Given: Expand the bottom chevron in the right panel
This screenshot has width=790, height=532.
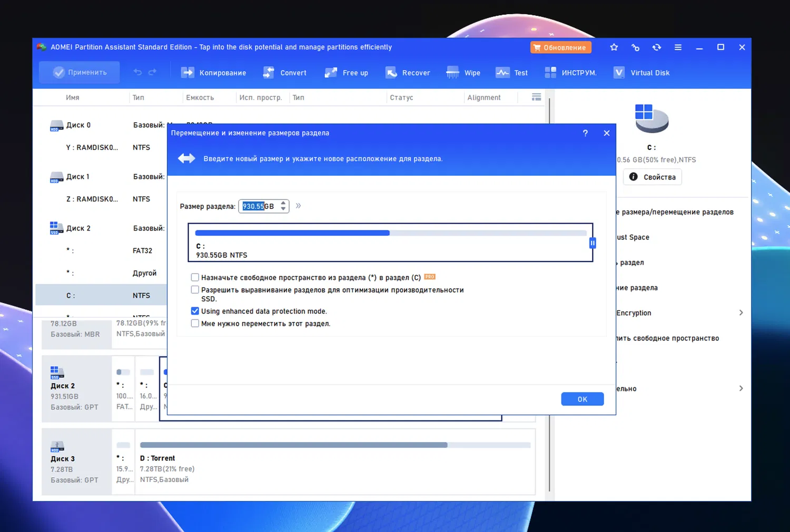Looking at the screenshot, I should tap(741, 388).
